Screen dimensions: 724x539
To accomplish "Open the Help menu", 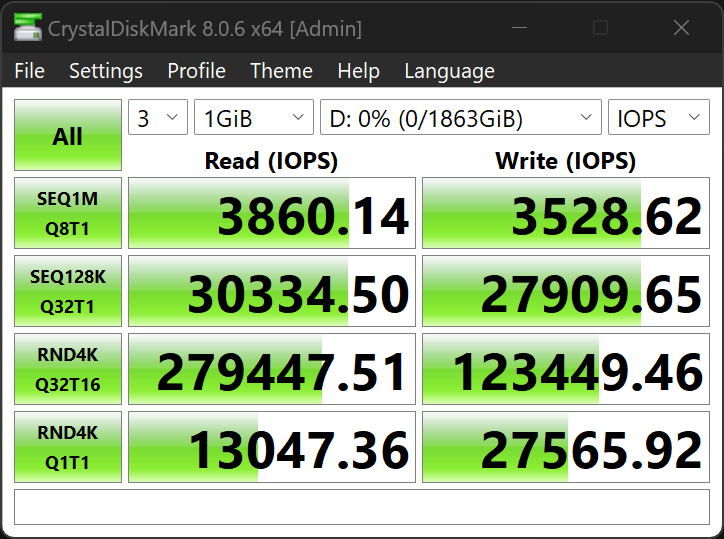I will point(358,71).
